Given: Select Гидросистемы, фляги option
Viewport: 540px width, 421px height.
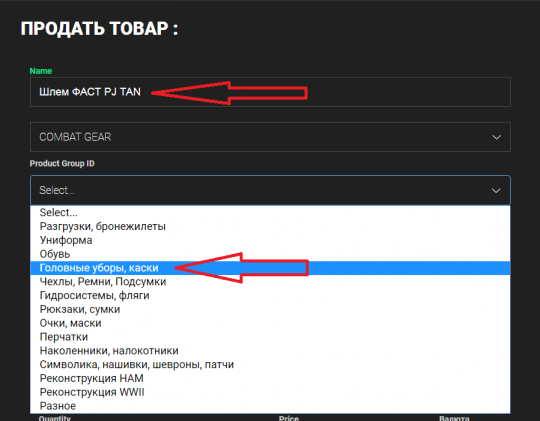Looking at the screenshot, I should pyautogui.click(x=270, y=296).
